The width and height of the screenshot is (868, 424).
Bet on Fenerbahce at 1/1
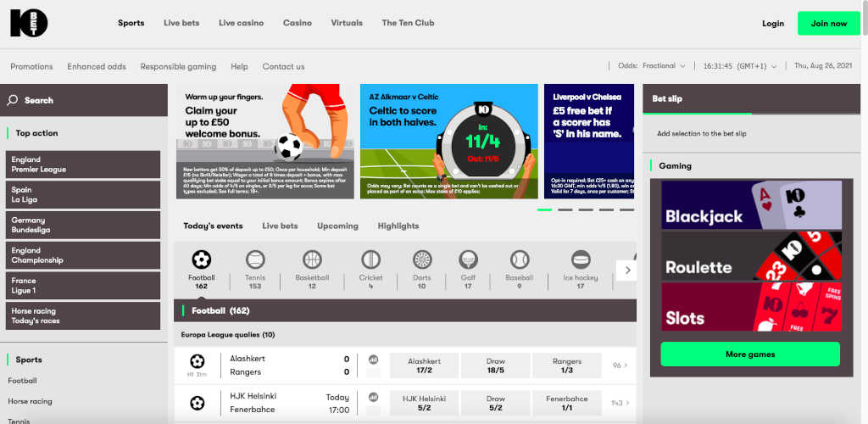pyautogui.click(x=567, y=403)
